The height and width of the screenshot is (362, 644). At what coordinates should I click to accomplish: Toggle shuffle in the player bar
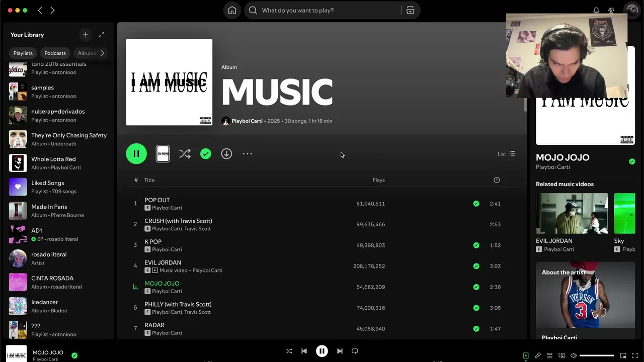point(289,351)
